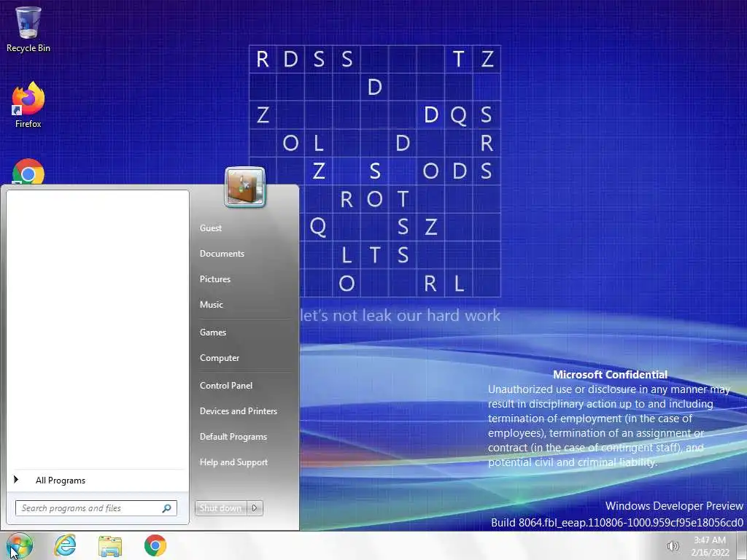This screenshot has width=747, height=560.
Task: Open the Guest user folder
Action: click(x=211, y=228)
